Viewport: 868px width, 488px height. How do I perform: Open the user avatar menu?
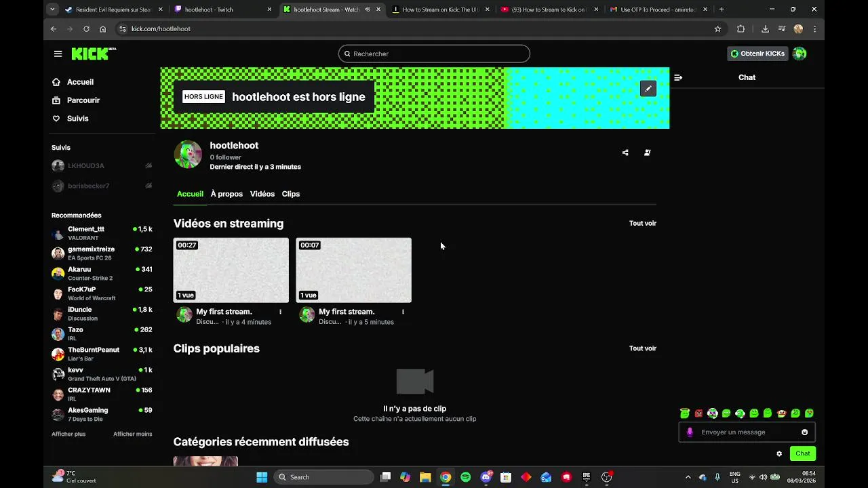coord(800,54)
